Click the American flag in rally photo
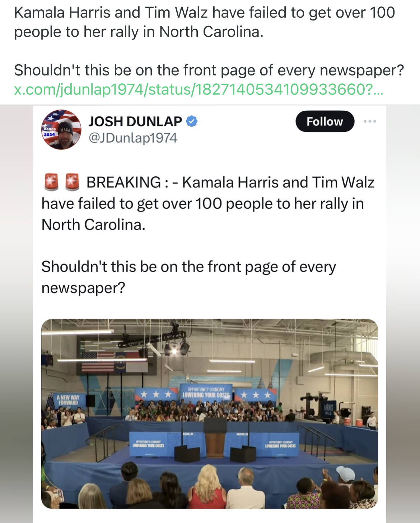This screenshot has height=523, width=420. pyautogui.click(x=98, y=362)
